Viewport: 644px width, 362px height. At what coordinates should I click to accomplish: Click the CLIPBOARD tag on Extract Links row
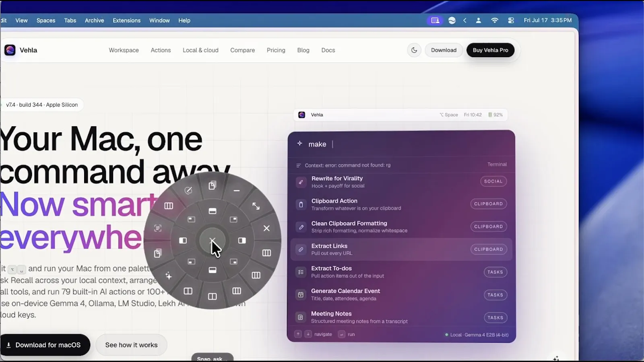click(488, 249)
